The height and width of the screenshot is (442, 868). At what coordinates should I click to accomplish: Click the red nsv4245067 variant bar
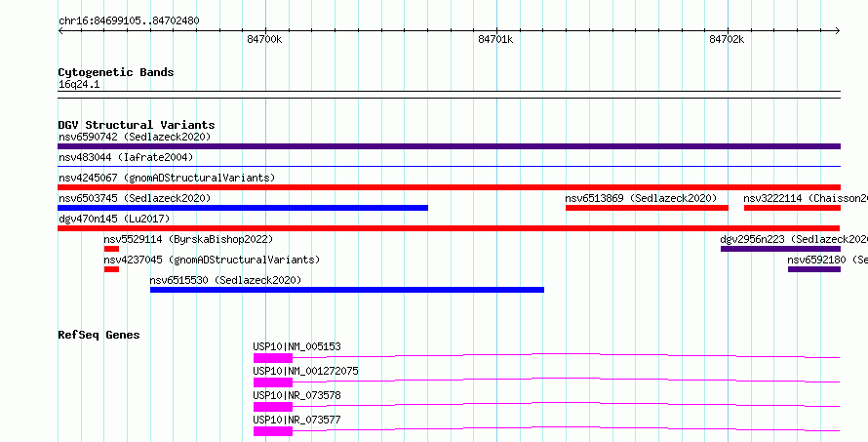pos(449,187)
